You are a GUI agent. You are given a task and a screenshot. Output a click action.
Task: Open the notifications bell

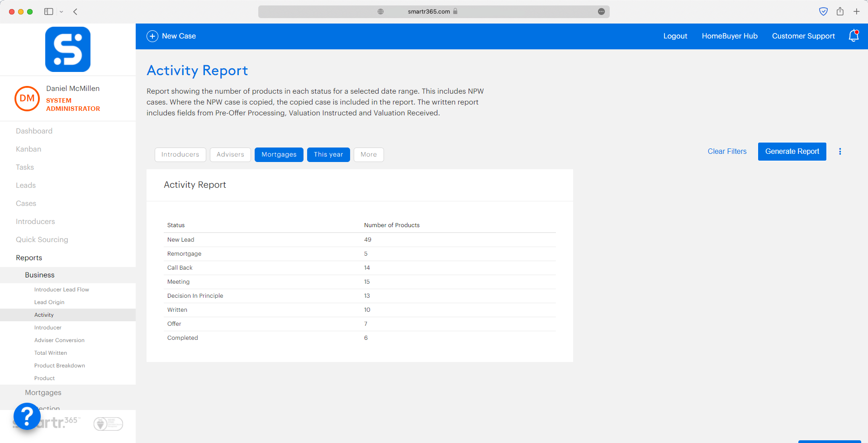tap(854, 36)
